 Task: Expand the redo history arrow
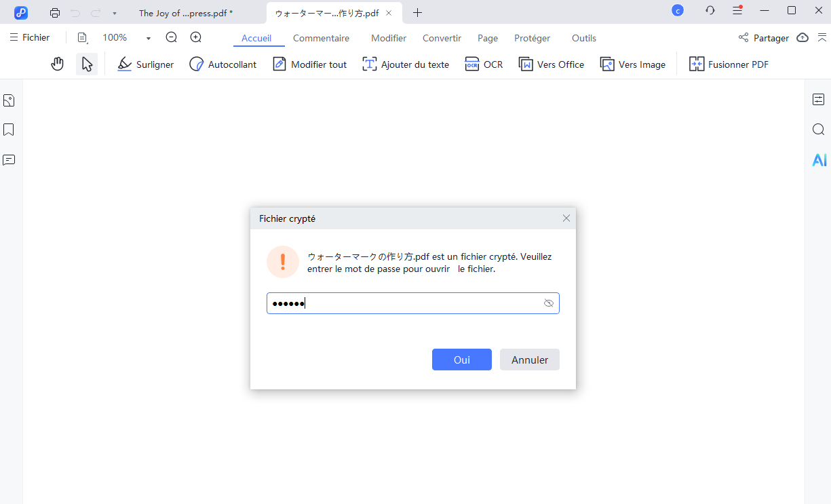(x=113, y=12)
